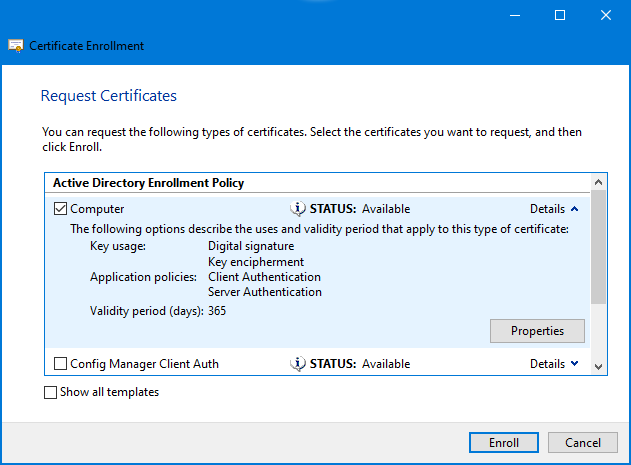Image resolution: width=631 pixels, height=465 pixels.
Task: Click scrollbar up arrow in policy list
Action: click(598, 182)
